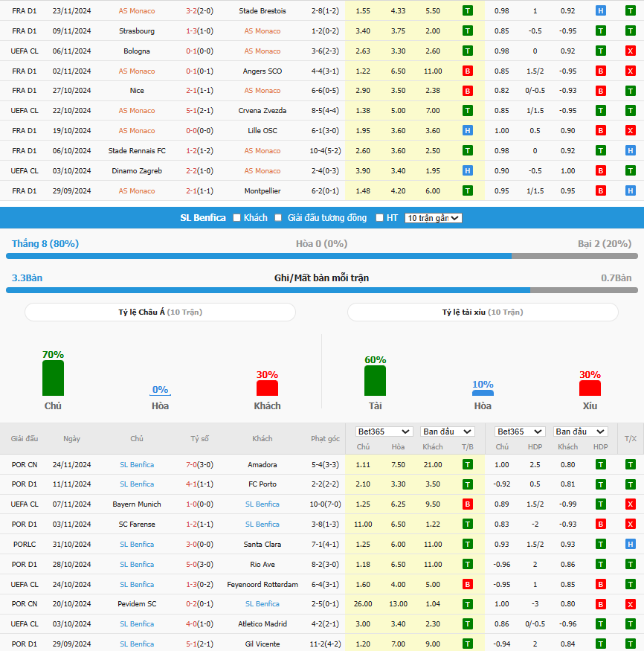Click the SL Benfica section title
This screenshot has width=644, height=651.
click(x=203, y=218)
